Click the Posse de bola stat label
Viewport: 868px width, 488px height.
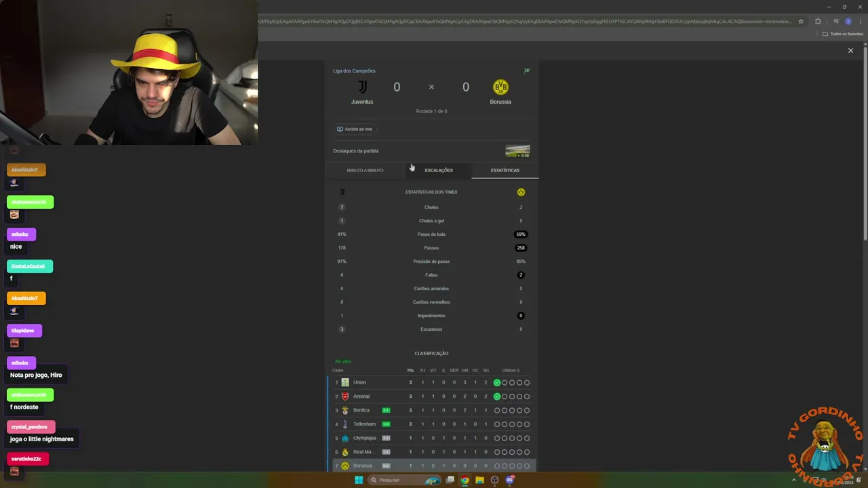pyautogui.click(x=431, y=234)
